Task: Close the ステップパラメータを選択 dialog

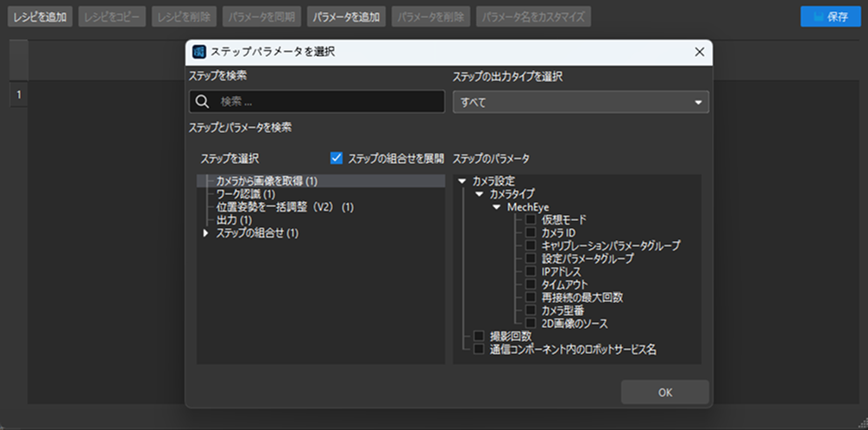Action: click(x=699, y=52)
